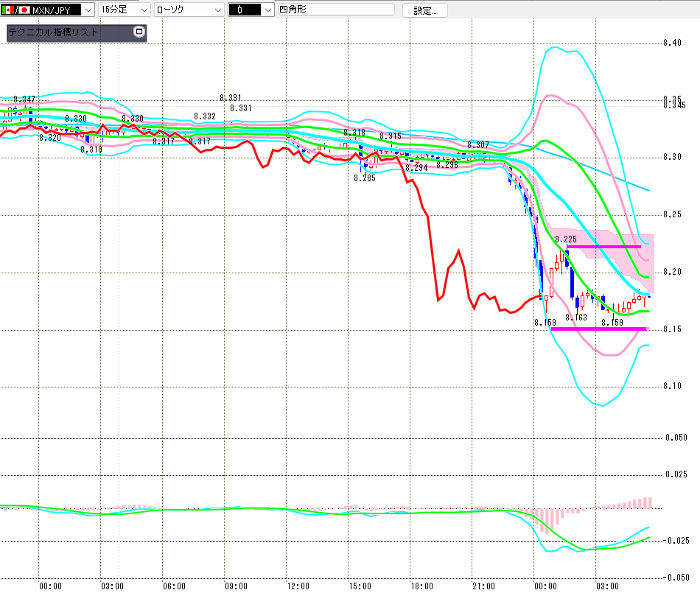This screenshot has height=593, width=700.
Task: Click the 8.307 price label
Action: pos(478,145)
